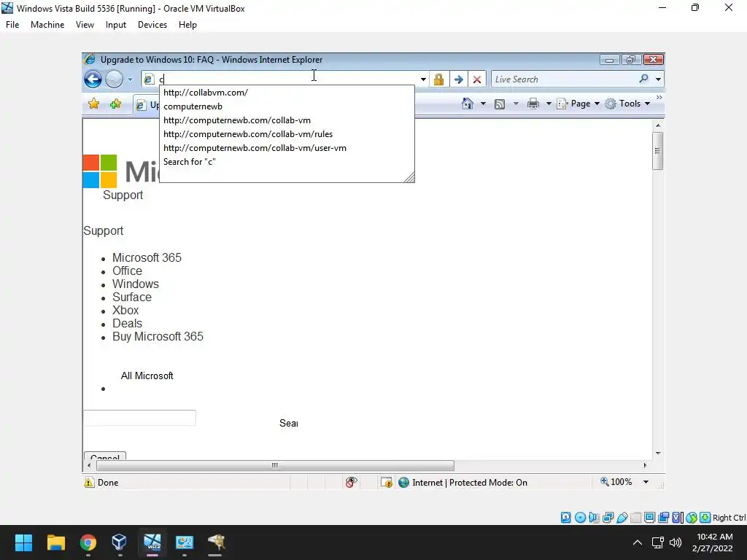The image size is (747, 560).
Task: Open VirtualBox View menu
Action: 85,25
